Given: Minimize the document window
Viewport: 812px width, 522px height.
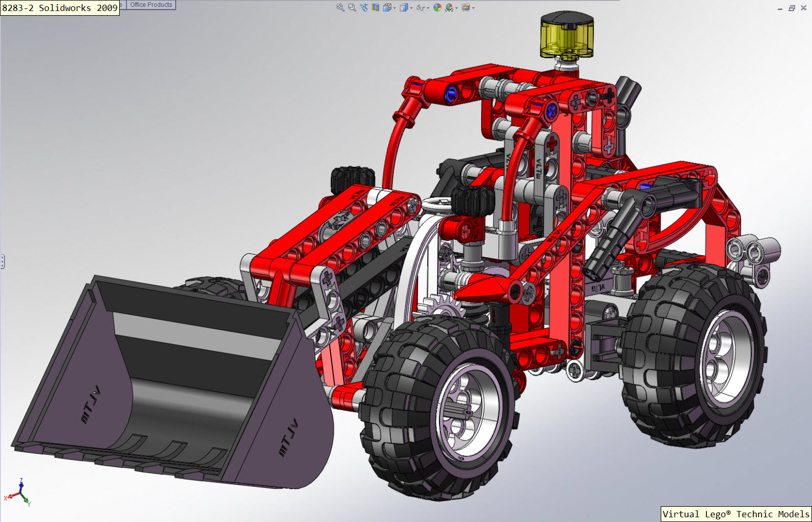Looking at the screenshot, I should (x=780, y=8).
